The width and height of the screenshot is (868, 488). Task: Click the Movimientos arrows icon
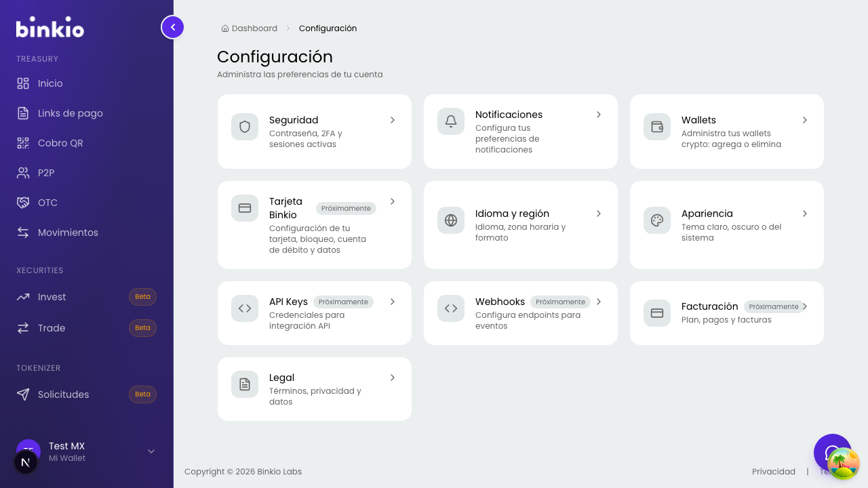point(23,232)
